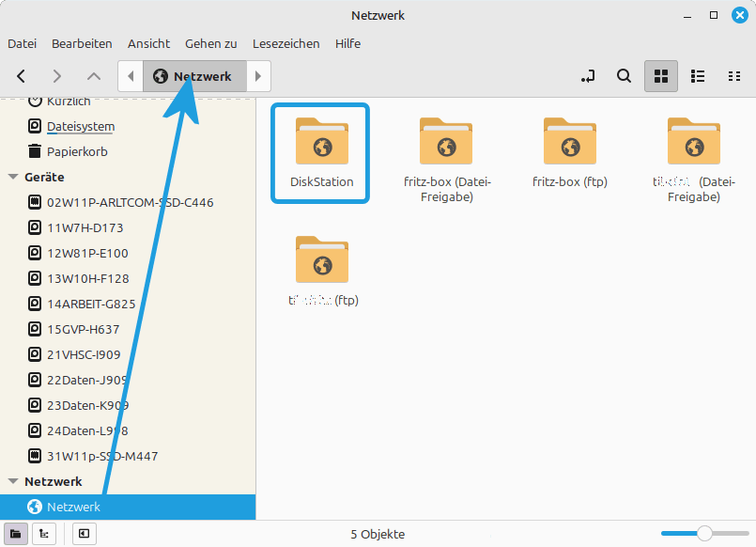Screen dimensions: 756x547
Task: Open the DiskStation network folder
Action: coord(321,150)
